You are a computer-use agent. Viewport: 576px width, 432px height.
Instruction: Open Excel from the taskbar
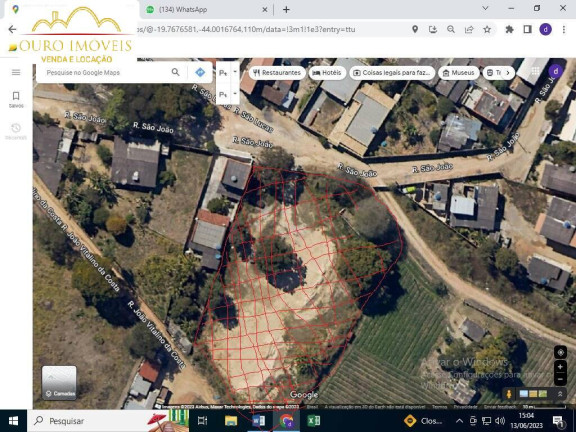(x=314, y=421)
